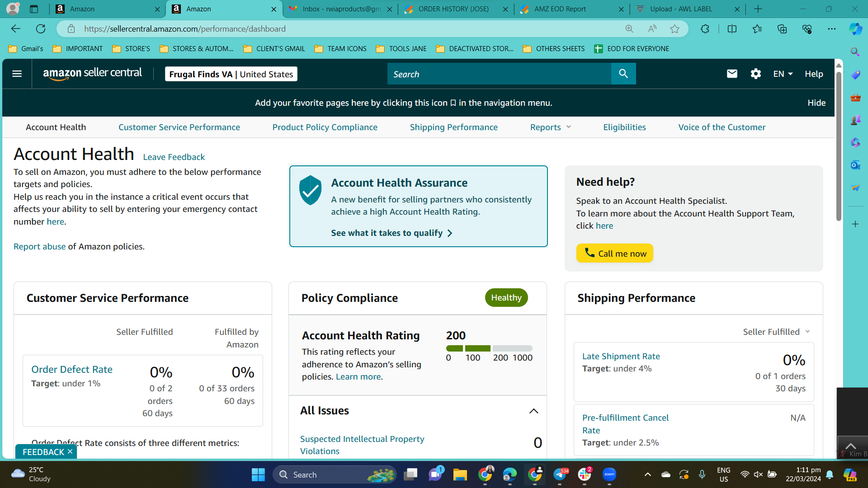The image size is (868, 488).
Task: Open the Order Defect Rate link
Action: click(72, 369)
